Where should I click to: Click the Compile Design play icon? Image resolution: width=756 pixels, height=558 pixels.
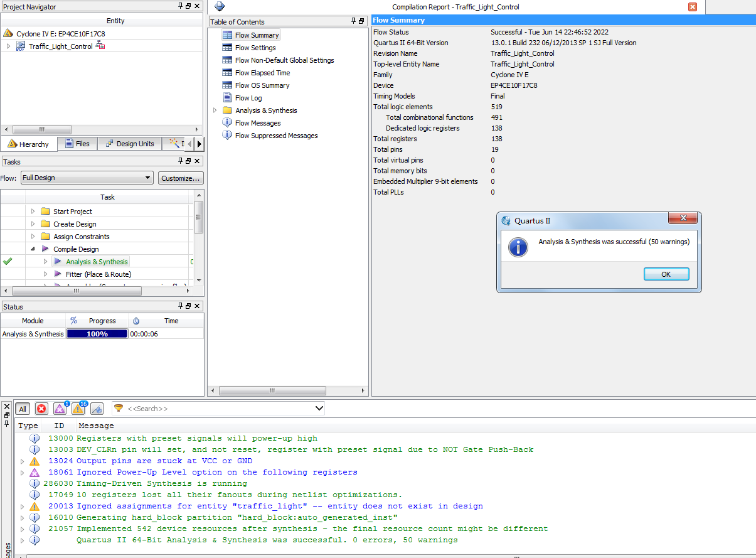tap(45, 249)
